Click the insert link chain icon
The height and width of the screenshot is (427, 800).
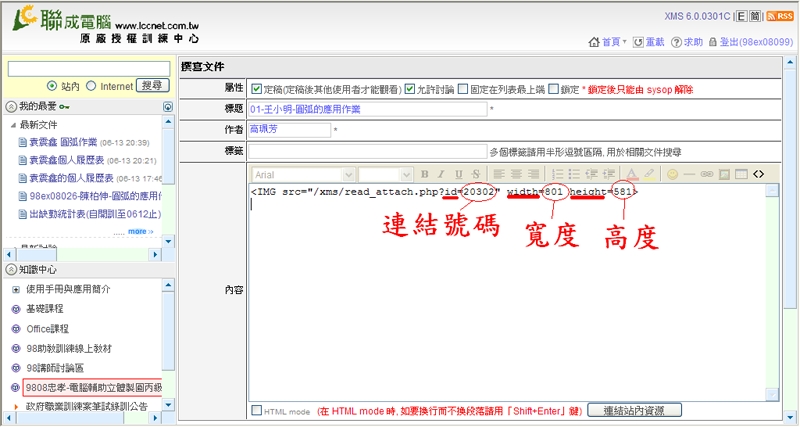click(x=708, y=174)
